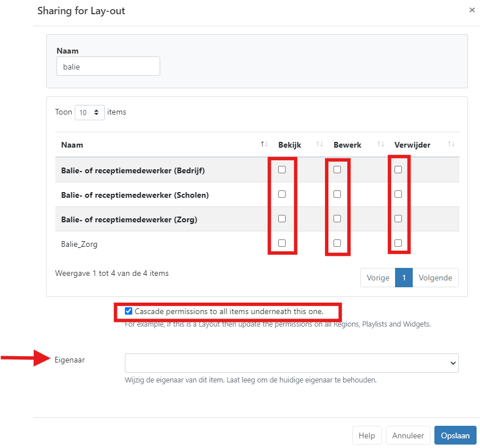Go to Volgende page

coord(435,278)
